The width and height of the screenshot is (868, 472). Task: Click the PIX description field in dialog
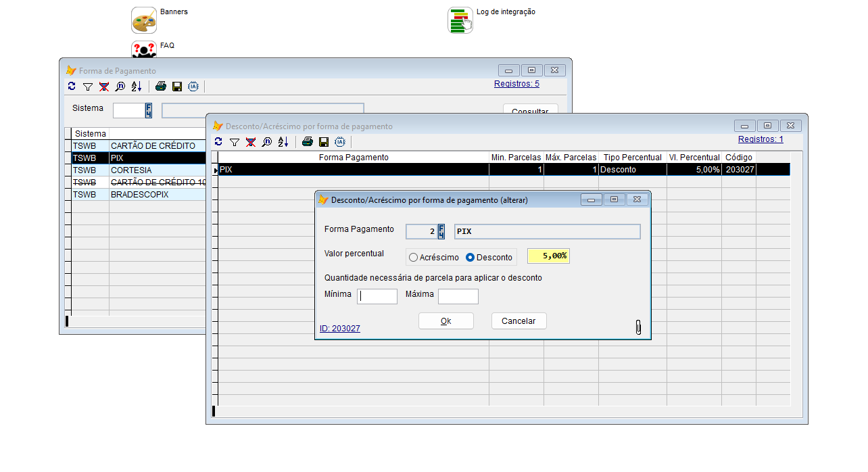point(548,232)
